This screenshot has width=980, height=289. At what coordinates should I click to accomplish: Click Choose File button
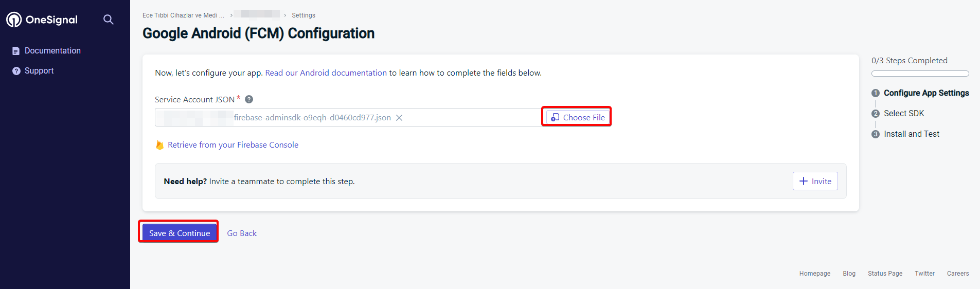(x=578, y=117)
